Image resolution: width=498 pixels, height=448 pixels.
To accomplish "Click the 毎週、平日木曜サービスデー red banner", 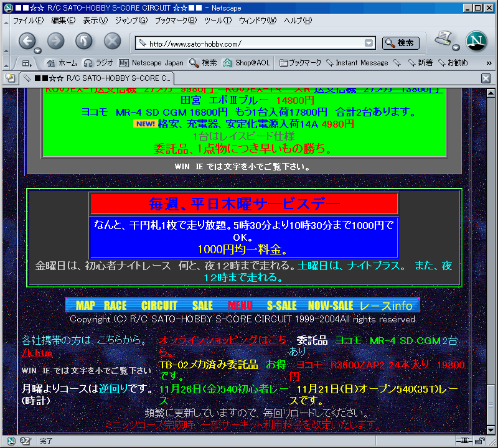I will (x=244, y=204).
